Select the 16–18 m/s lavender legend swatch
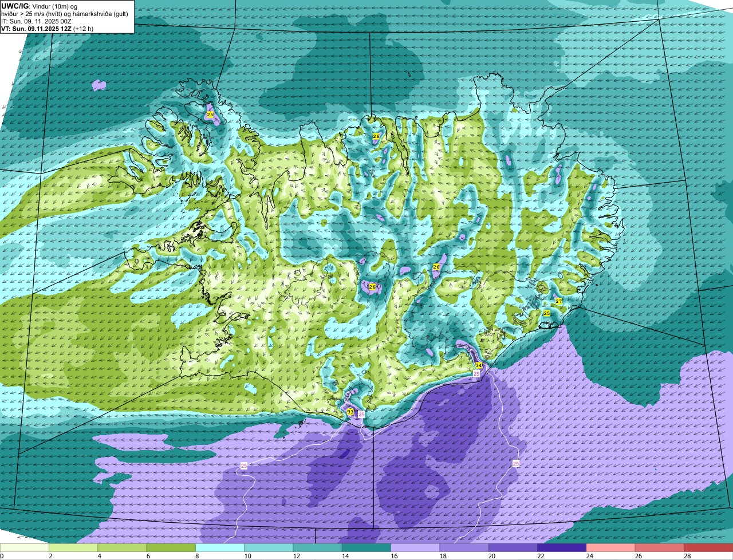The height and width of the screenshot is (560, 733). click(415, 547)
